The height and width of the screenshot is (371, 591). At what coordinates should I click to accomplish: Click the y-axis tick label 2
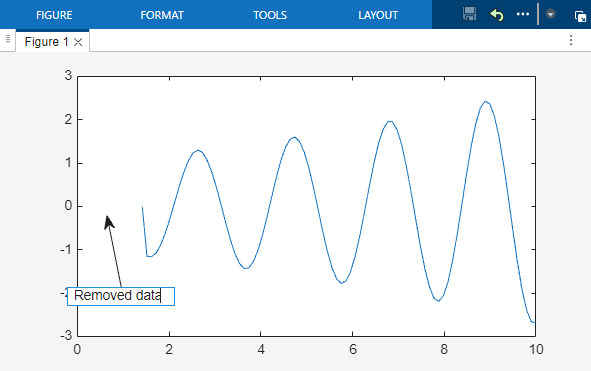tap(68, 120)
